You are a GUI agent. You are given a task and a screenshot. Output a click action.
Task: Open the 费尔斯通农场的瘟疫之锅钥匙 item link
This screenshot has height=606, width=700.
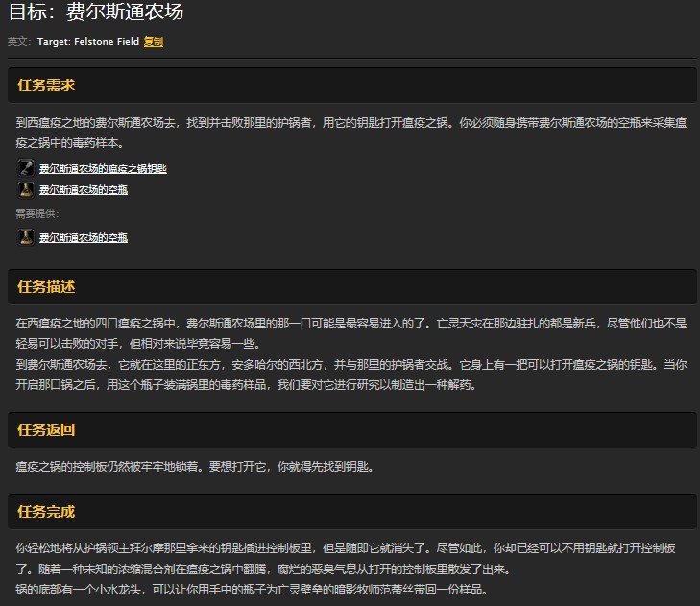coord(103,168)
